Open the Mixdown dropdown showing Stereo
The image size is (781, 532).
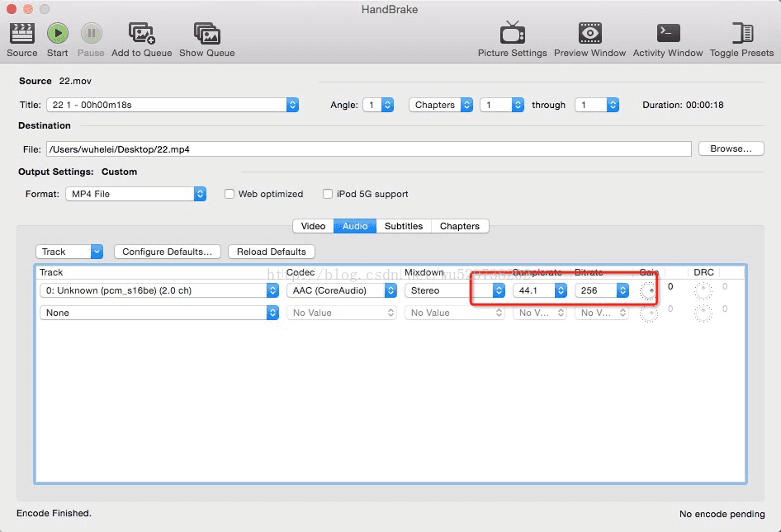(x=455, y=290)
